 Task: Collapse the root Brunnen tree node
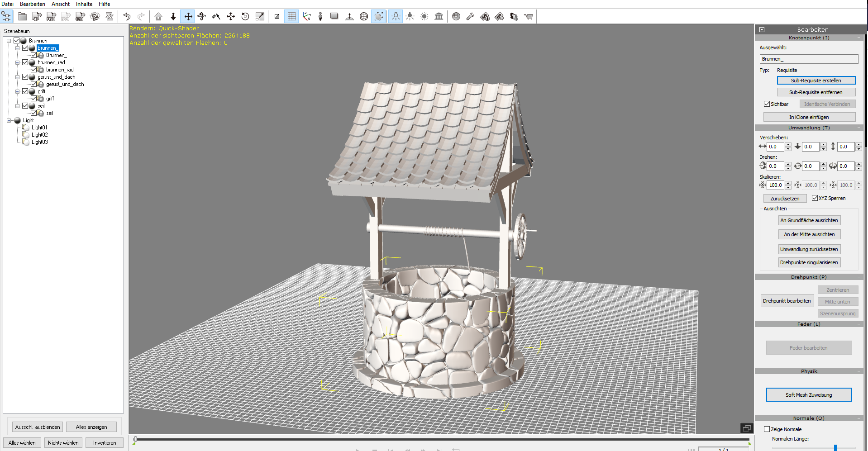coord(9,41)
